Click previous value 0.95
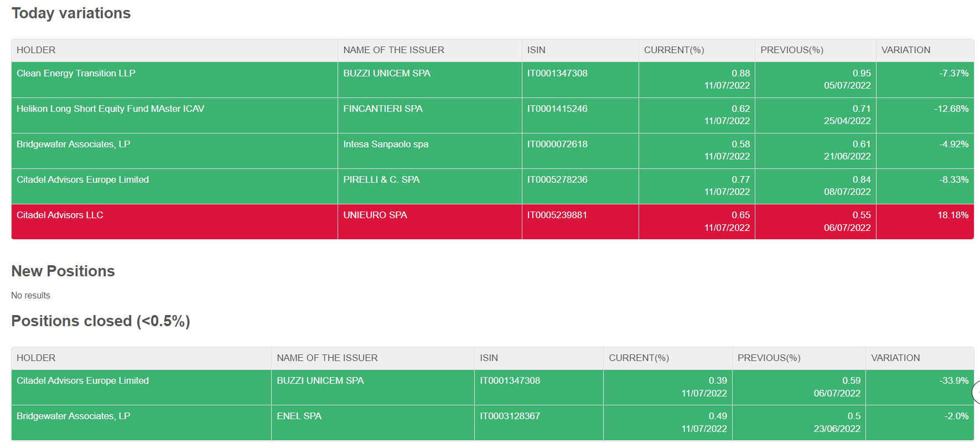This screenshot has height=443, width=980. point(862,73)
